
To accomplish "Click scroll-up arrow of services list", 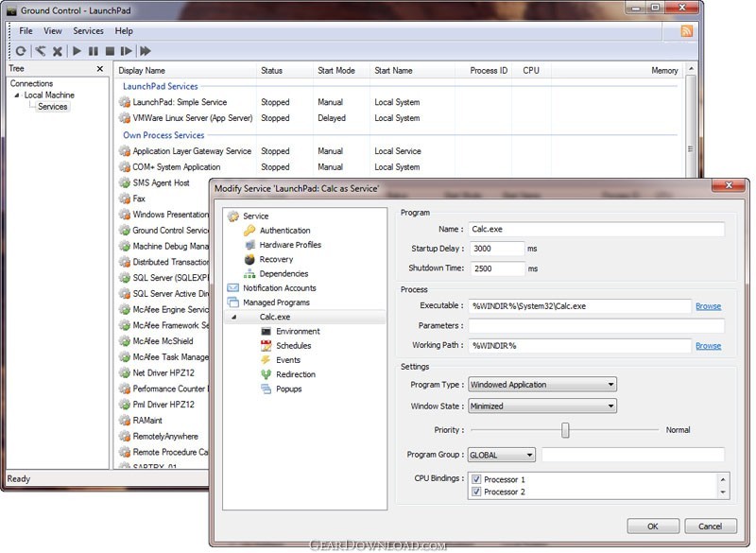I will (x=692, y=69).
